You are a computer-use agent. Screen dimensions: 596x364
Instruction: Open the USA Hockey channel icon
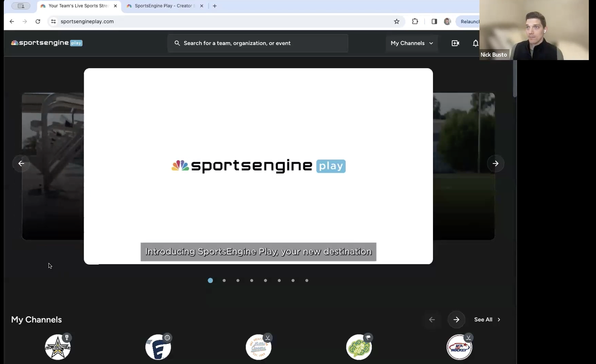[x=459, y=347]
